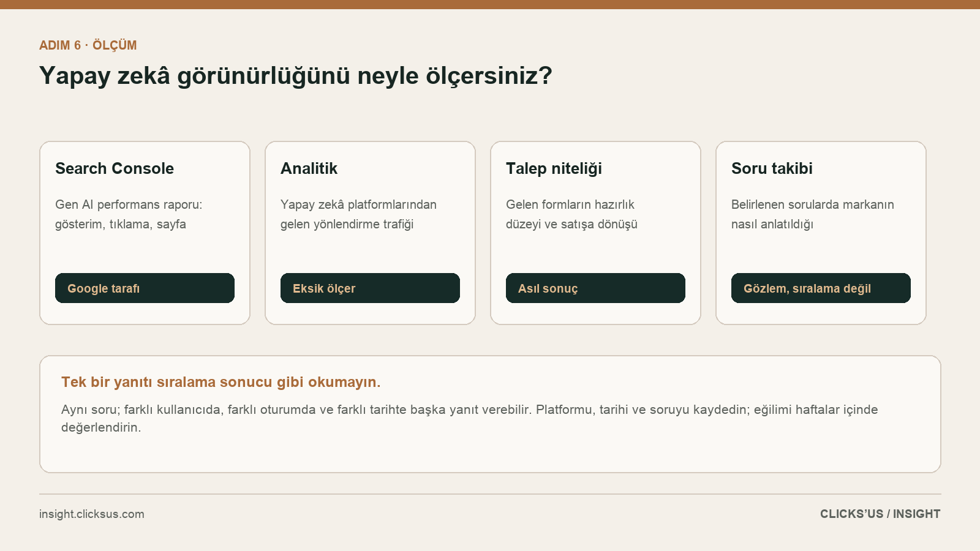Viewport: 980px width, 551px height.
Task: Click the "Yapay zekâ platformlarından" description text
Action: 358,214
